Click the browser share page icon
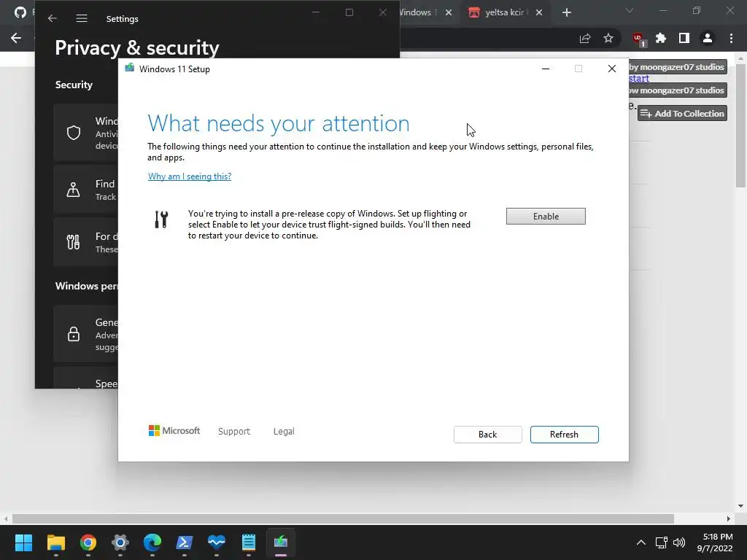This screenshot has height=560, width=747. click(x=585, y=38)
